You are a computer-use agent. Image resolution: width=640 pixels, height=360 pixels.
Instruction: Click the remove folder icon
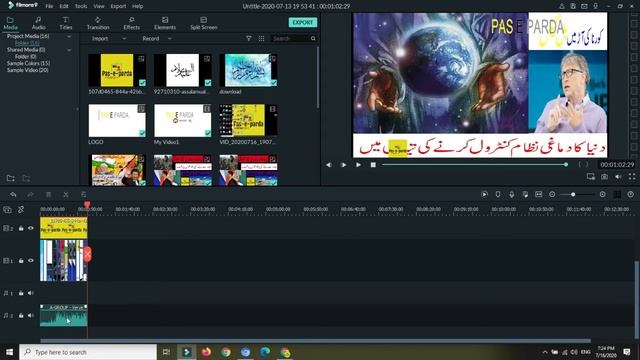pos(26,178)
